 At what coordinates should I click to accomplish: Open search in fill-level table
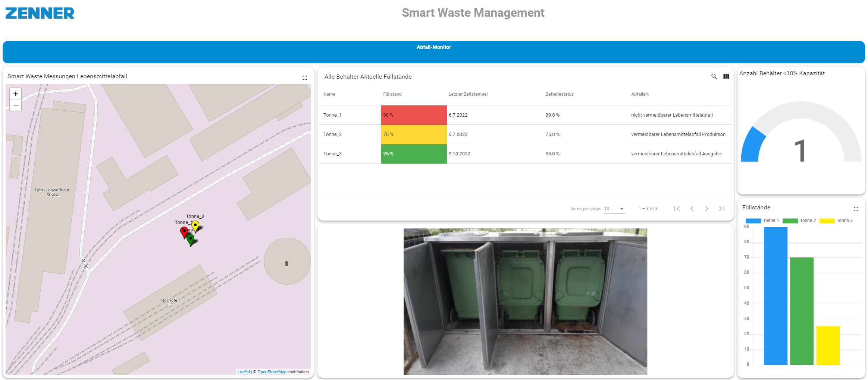[714, 76]
